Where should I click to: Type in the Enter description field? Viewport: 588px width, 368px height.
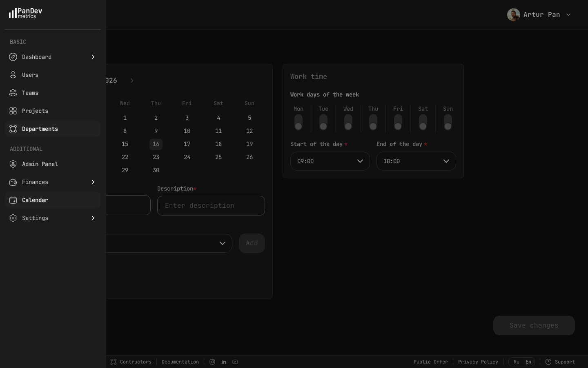click(x=211, y=206)
